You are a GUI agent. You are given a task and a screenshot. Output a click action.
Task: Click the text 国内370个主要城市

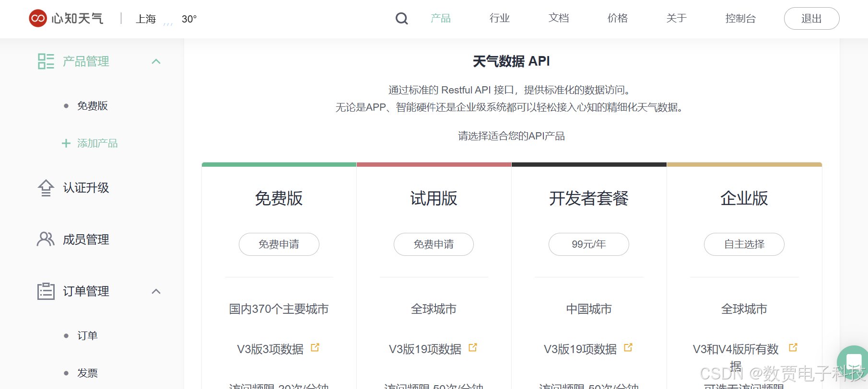(279, 309)
